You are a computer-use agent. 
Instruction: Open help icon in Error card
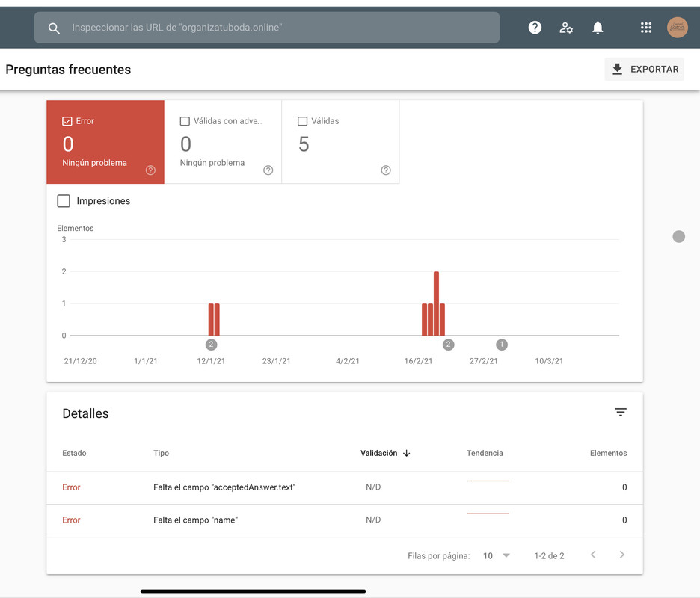pos(150,170)
